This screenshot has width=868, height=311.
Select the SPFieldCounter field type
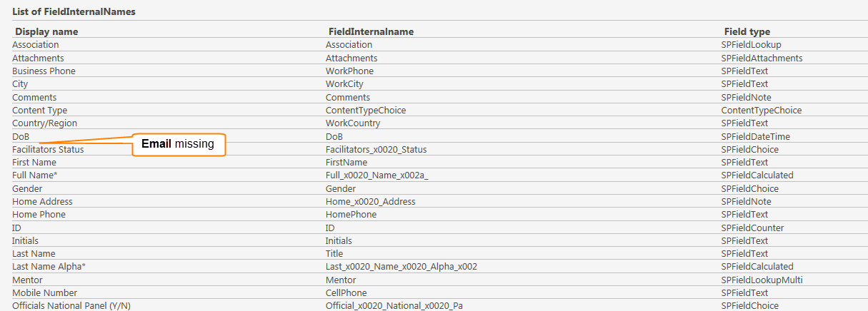pos(752,228)
